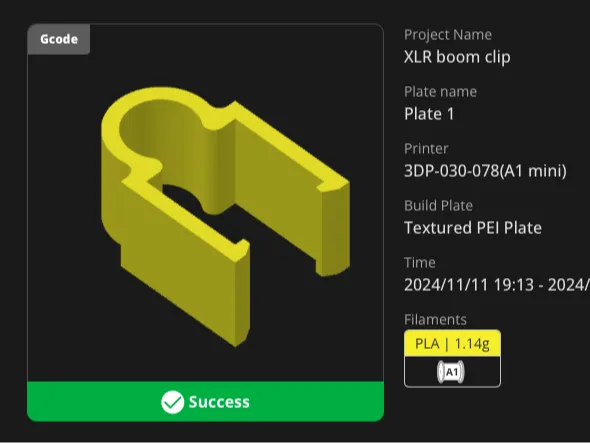
Task: Click the XLR boom clip project name
Action: tap(457, 57)
